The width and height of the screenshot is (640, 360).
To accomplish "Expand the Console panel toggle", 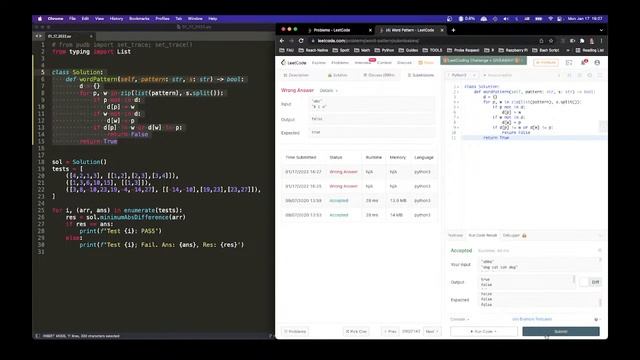I will (x=460, y=319).
